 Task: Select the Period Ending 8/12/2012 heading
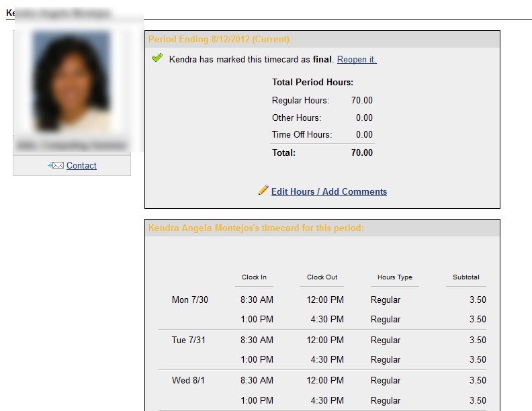point(219,39)
